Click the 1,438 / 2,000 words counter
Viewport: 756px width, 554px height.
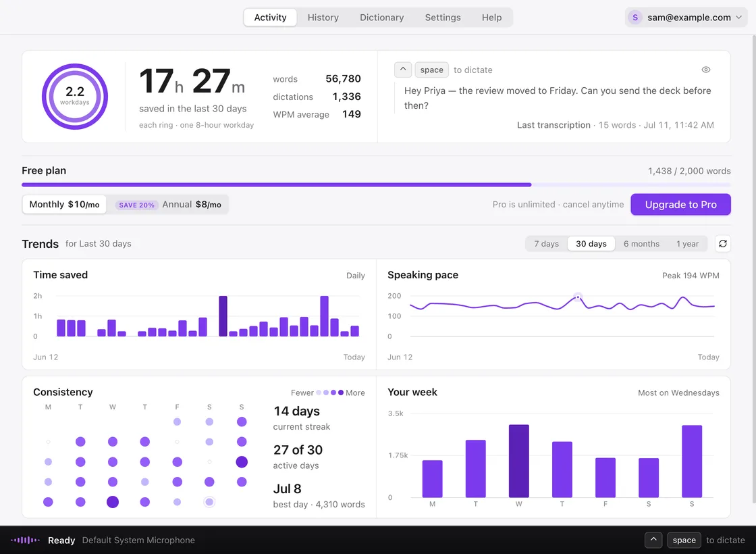tap(689, 171)
